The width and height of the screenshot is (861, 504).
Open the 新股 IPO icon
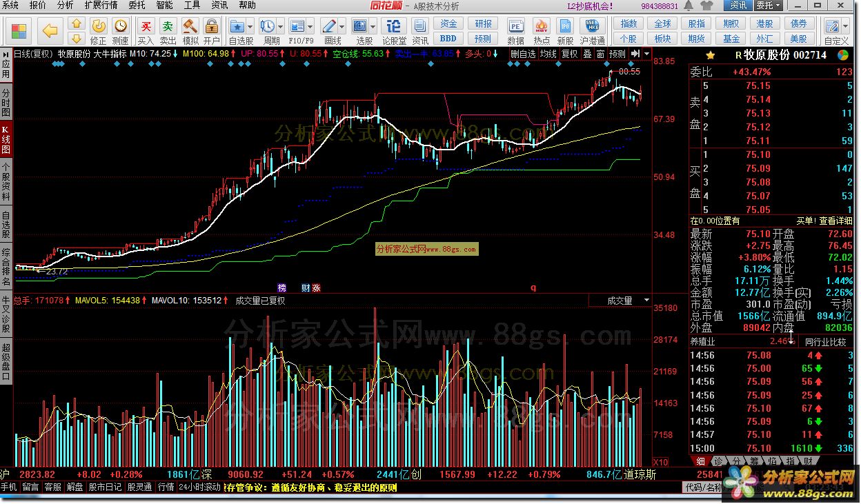click(x=565, y=31)
